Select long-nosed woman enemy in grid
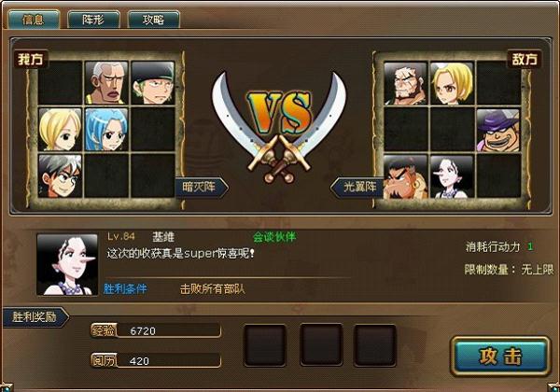This screenshot has width=560, height=392. pyautogui.click(x=452, y=176)
